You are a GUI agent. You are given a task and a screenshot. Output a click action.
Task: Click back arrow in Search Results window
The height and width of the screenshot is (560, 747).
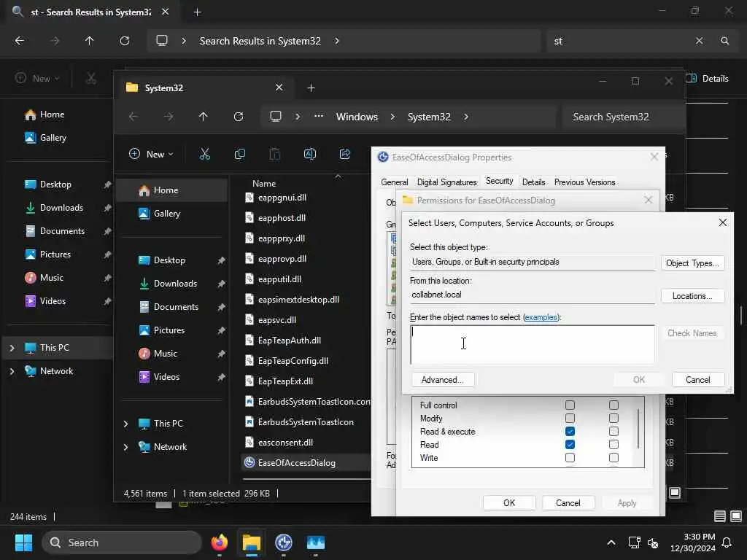[20, 41]
